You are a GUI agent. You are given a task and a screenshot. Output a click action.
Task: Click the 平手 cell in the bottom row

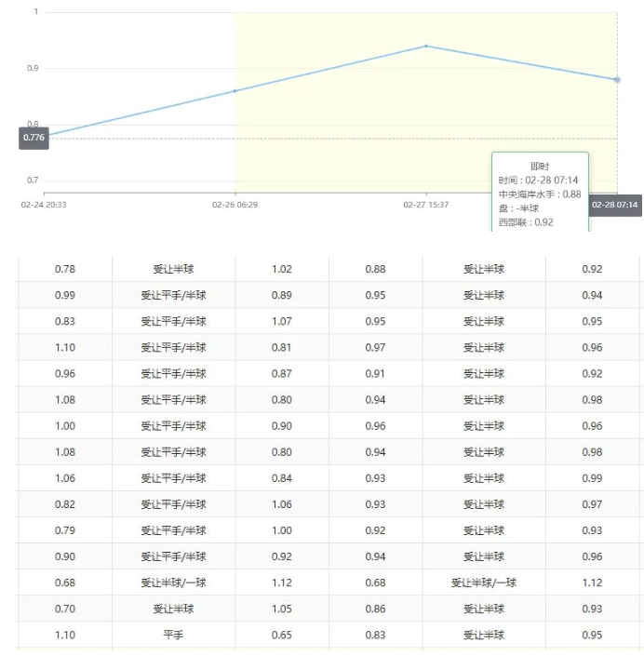173,635
